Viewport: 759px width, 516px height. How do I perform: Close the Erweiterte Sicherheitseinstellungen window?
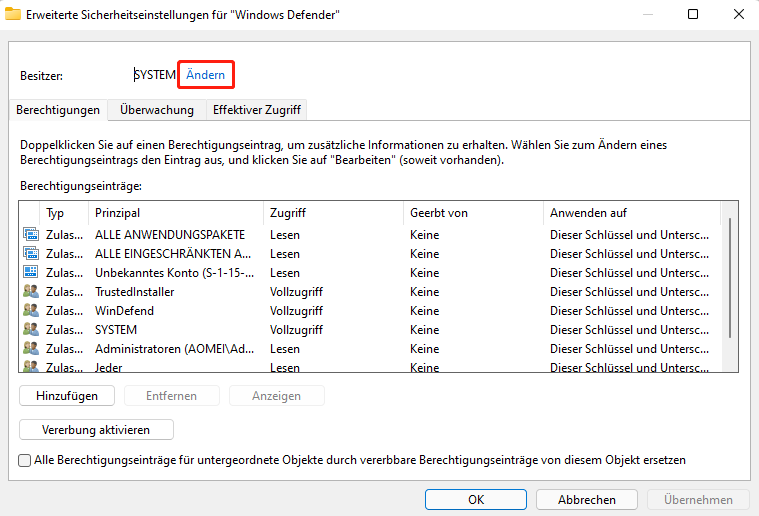tap(739, 14)
